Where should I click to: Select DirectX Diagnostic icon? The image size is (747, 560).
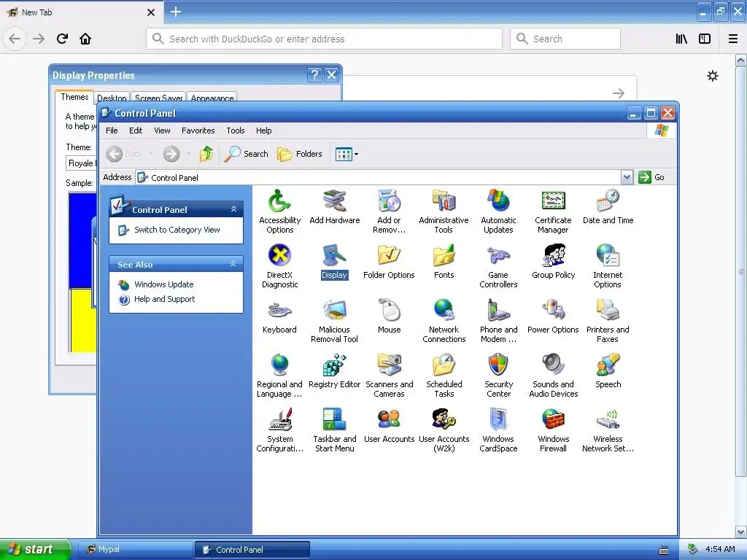pyautogui.click(x=279, y=266)
